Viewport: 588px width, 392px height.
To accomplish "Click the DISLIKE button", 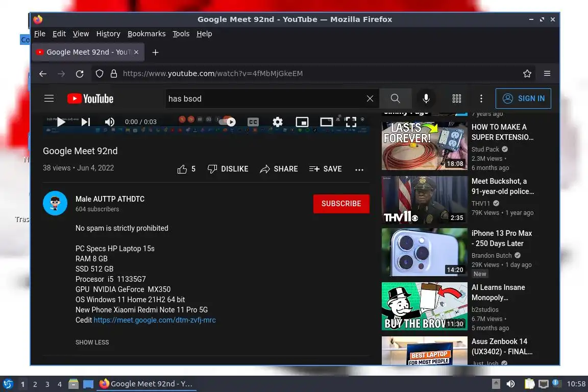I will pyautogui.click(x=228, y=169).
